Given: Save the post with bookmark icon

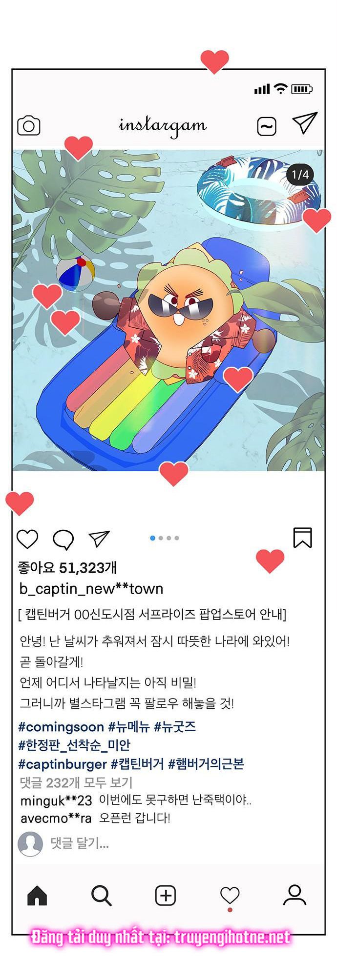Looking at the screenshot, I should [x=302, y=538].
